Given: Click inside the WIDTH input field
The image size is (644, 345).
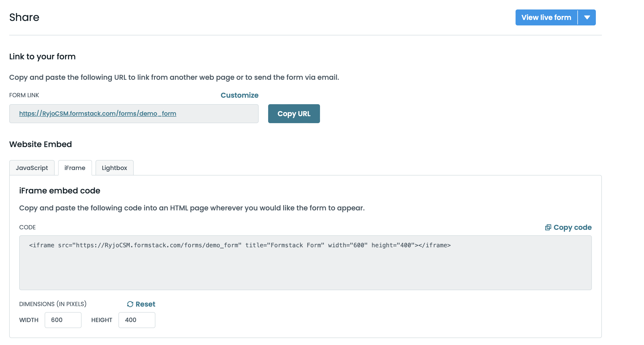Looking at the screenshot, I should [63, 320].
